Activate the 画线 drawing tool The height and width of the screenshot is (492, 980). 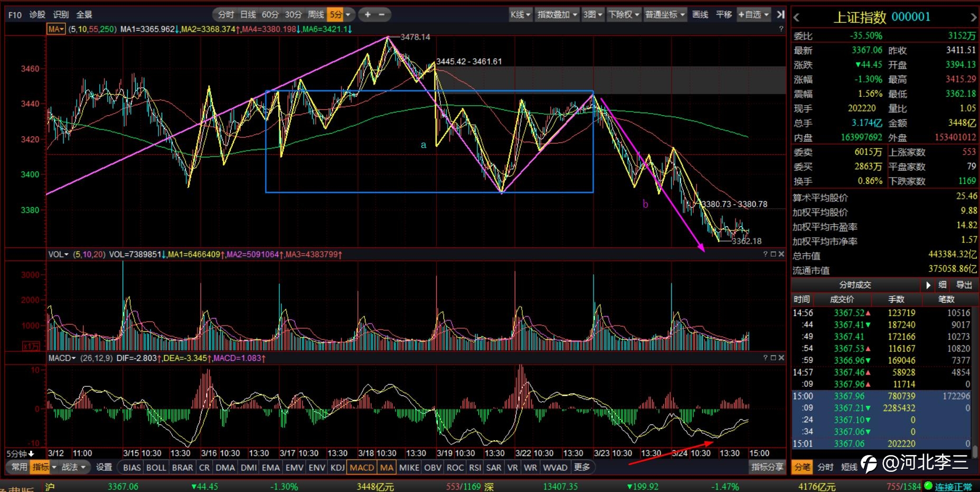point(700,15)
